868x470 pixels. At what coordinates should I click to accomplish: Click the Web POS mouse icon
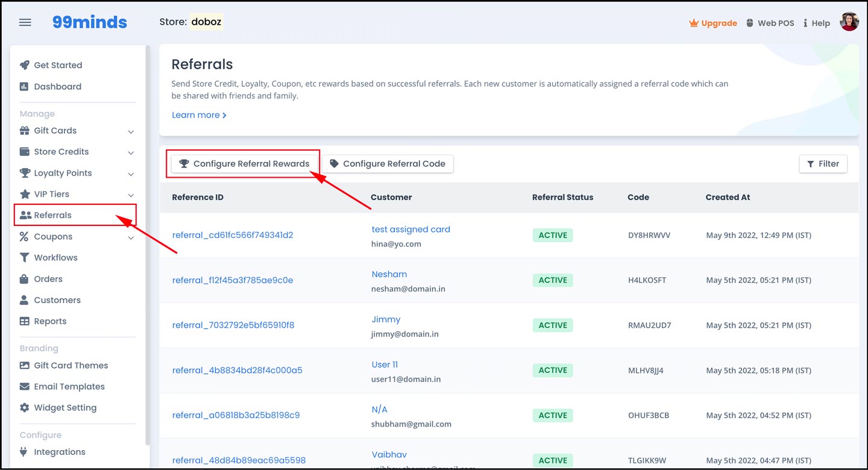pos(750,23)
